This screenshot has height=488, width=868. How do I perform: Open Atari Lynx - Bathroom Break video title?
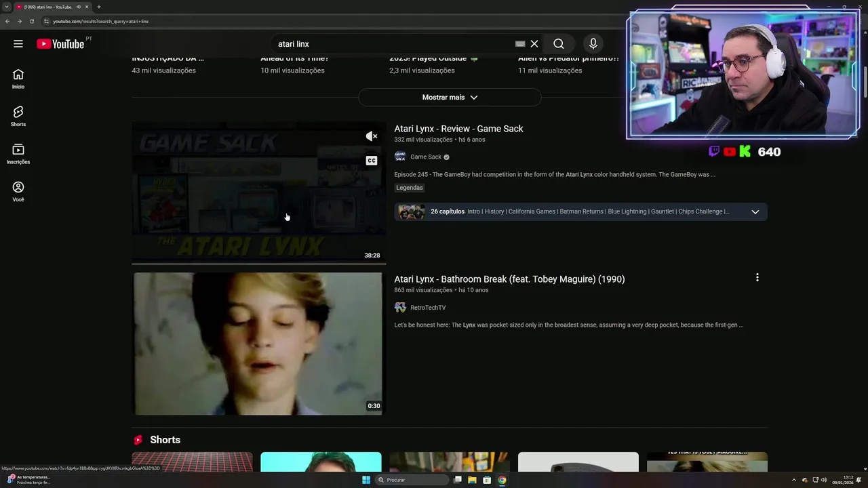point(509,279)
